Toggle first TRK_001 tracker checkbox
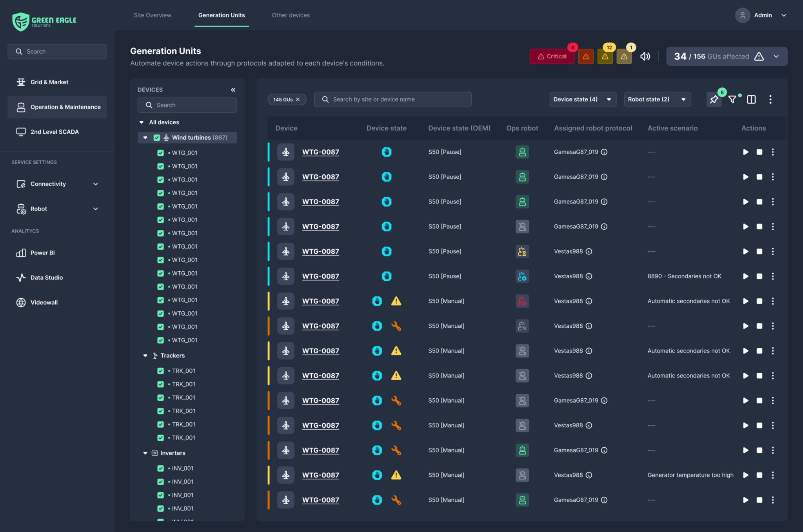The image size is (803, 532). [160, 371]
